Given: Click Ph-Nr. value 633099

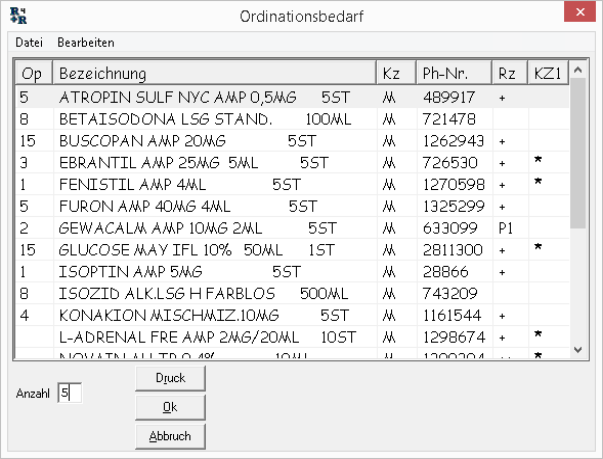Looking at the screenshot, I should 450,228.
